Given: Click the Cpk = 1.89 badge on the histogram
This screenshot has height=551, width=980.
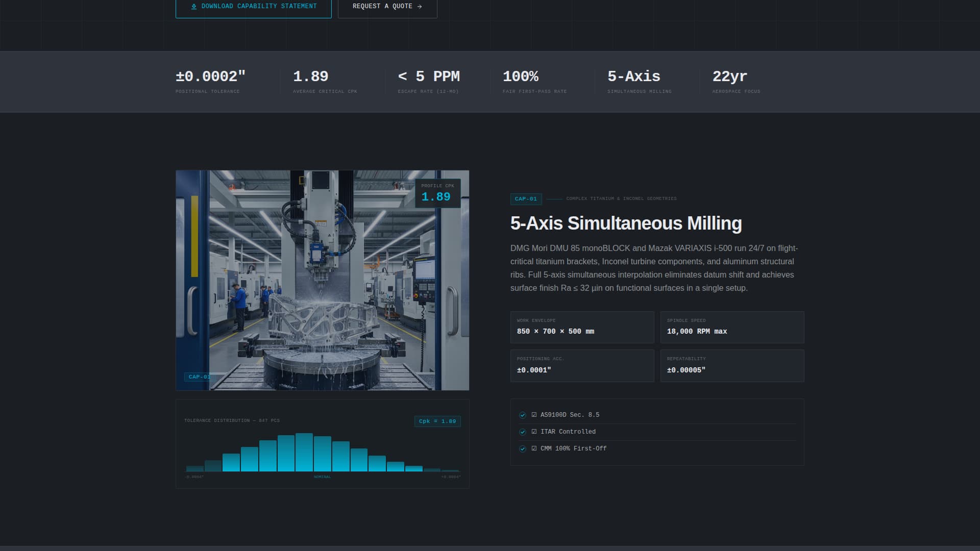Looking at the screenshot, I should click(437, 421).
